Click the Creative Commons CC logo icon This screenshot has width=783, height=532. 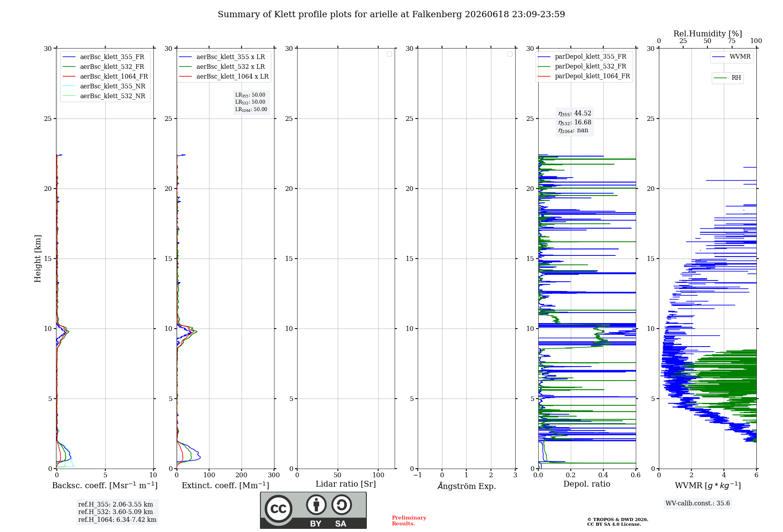(x=278, y=509)
